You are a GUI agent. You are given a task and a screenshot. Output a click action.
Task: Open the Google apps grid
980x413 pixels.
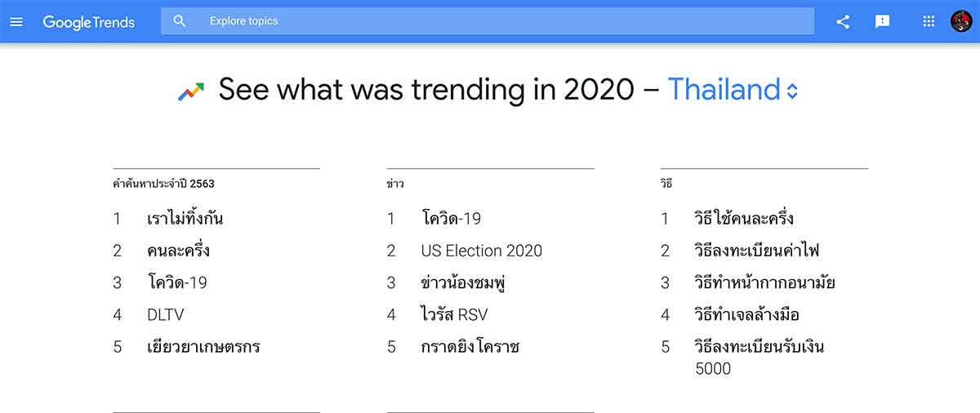929,22
